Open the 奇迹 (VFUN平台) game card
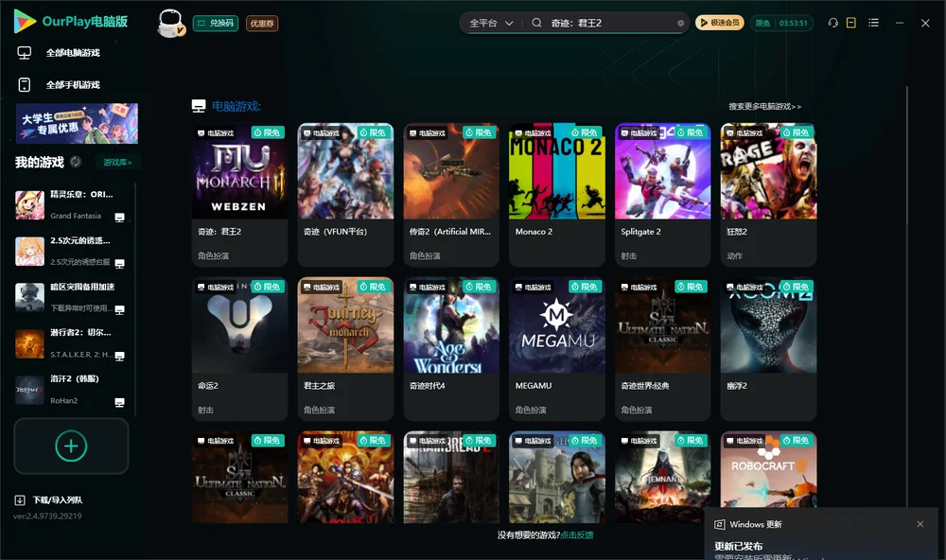946x560 pixels. [x=345, y=194]
